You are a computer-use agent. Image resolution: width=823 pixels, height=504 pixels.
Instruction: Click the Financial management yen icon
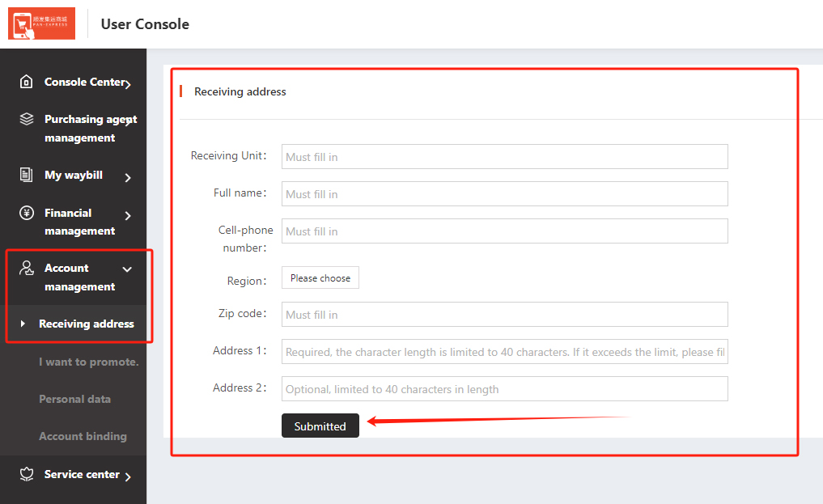click(x=26, y=213)
